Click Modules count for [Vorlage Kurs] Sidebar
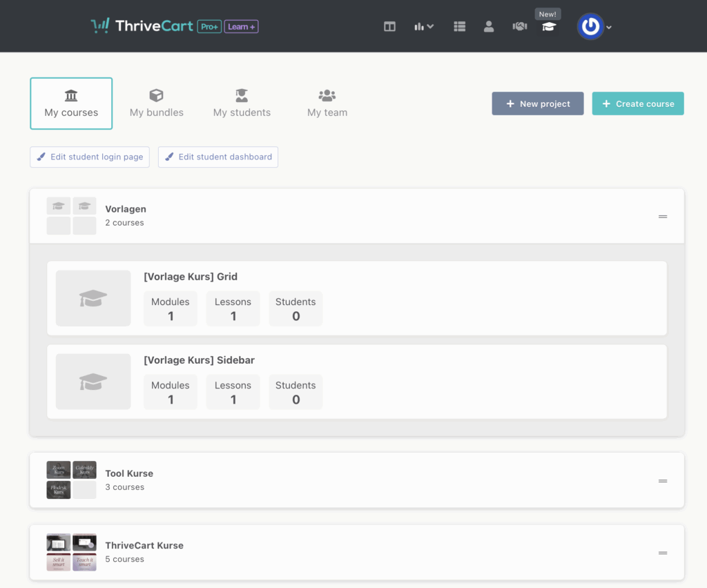 tap(171, 392)
